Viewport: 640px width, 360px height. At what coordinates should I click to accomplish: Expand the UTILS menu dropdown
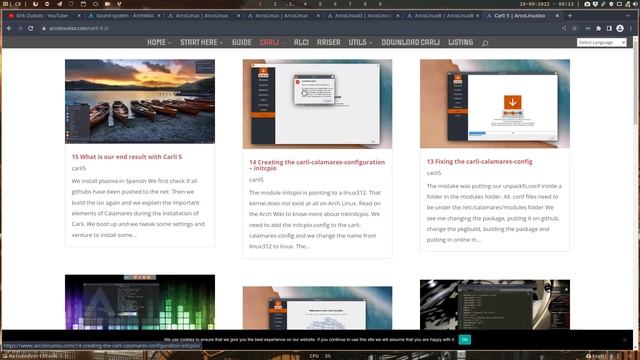[360, 42]
